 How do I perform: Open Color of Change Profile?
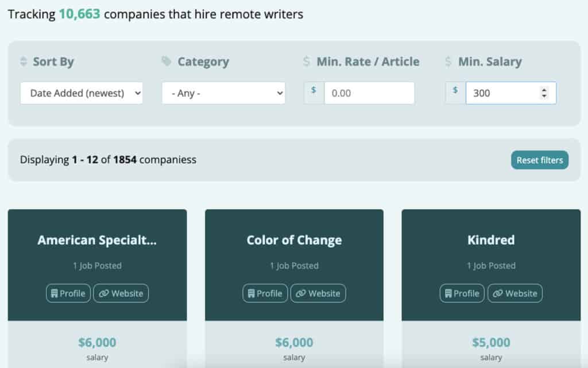pos(265,293)
